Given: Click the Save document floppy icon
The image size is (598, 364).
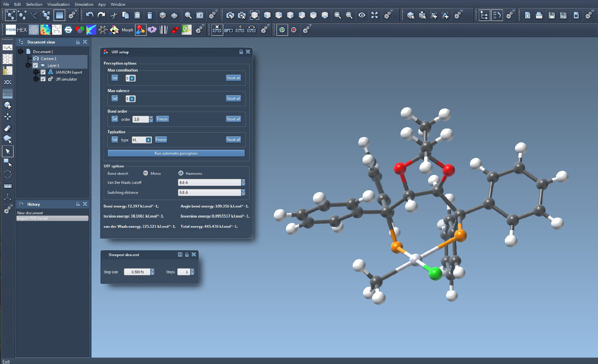Looking at the screenshot, I should pos(551,15).
